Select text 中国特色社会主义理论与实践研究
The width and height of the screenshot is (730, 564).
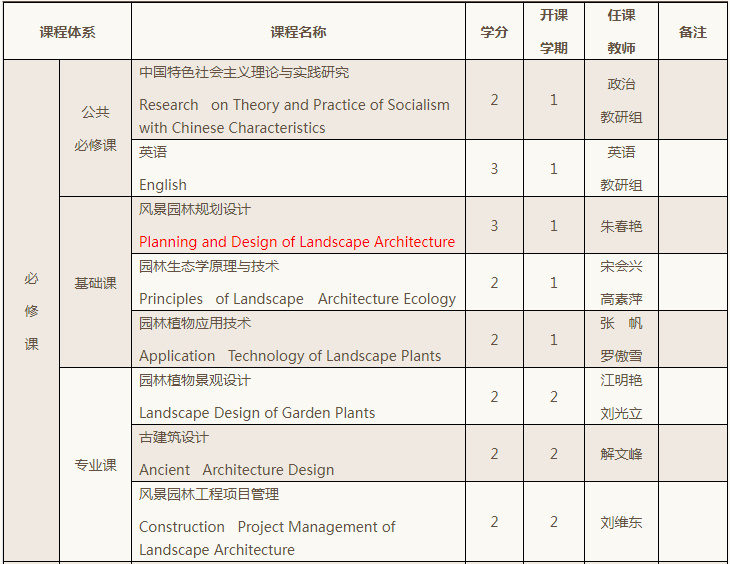click(244, 72)
